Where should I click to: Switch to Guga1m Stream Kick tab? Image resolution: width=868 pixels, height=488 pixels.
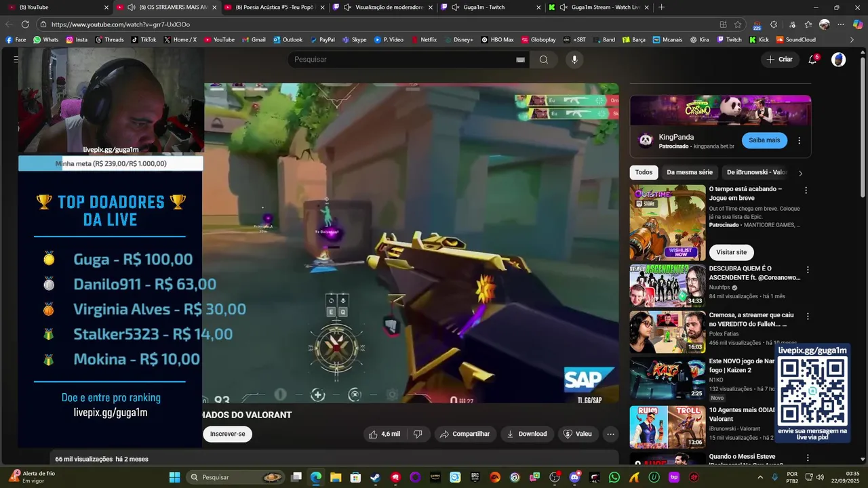[x=599, y=7]
